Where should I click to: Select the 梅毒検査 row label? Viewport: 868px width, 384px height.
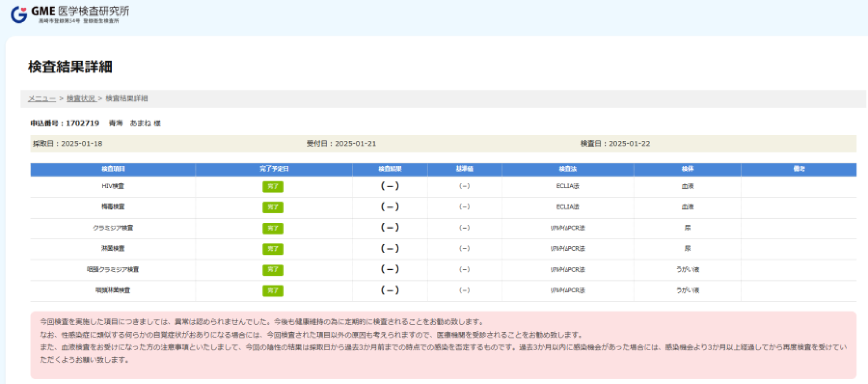[x=113, y=207]
